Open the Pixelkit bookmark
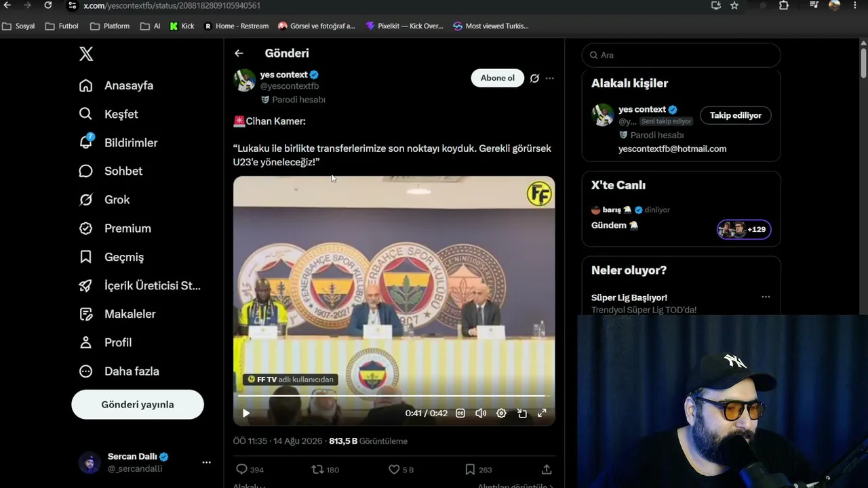 (x=404, y=26)
